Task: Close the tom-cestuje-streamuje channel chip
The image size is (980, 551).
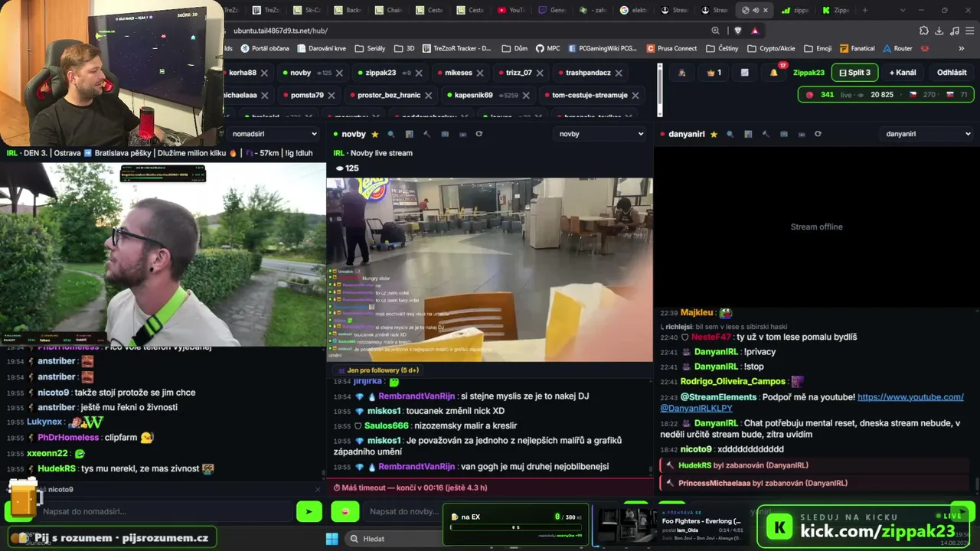Action: [x=635, y=95]
